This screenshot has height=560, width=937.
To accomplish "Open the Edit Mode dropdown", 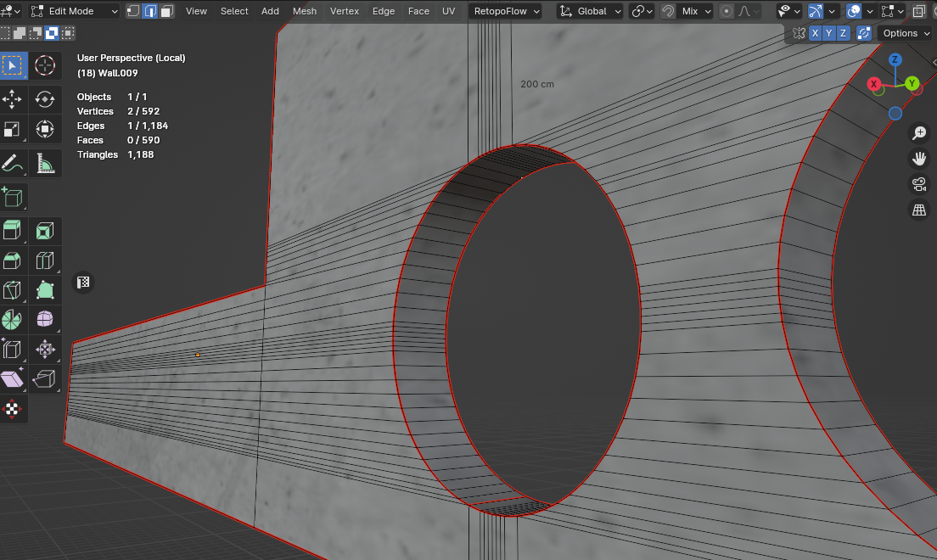I will (x=74, y=11).
